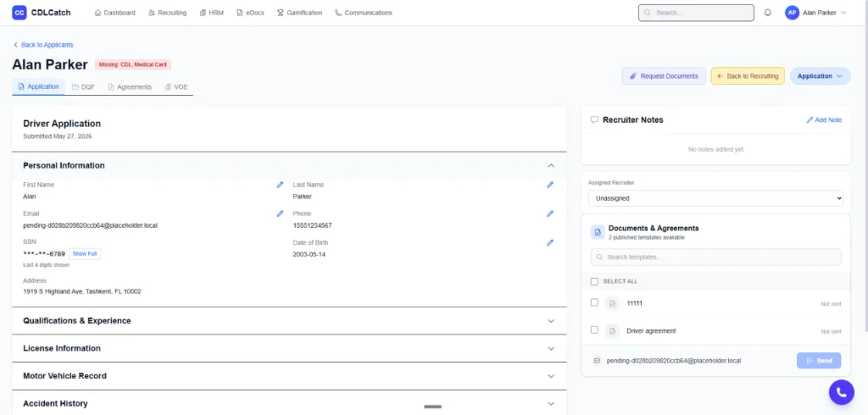Screen dimensions: 868x415
Task: Open the Recruiting menu
Action: point(168,13)
